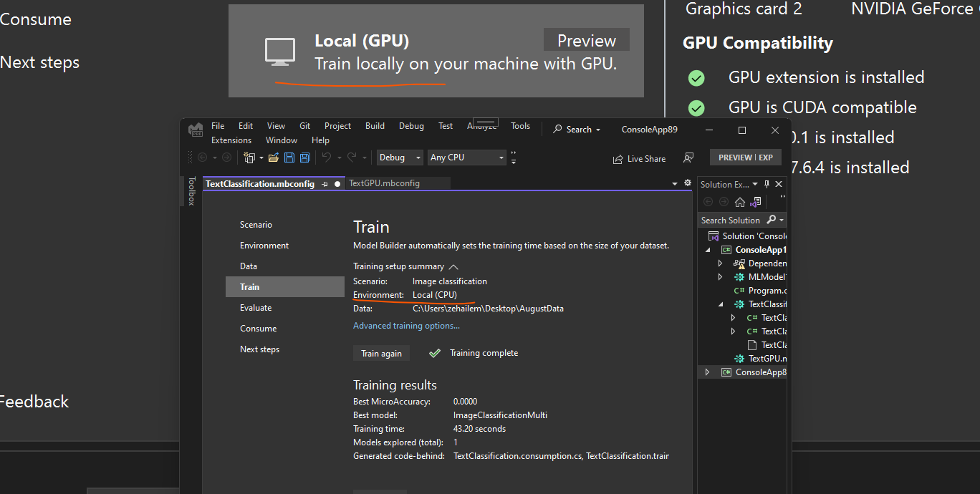980x494 pixels.
Task: Open Search in the Visual Studio title bar
Action: click(x=577, y=129)
